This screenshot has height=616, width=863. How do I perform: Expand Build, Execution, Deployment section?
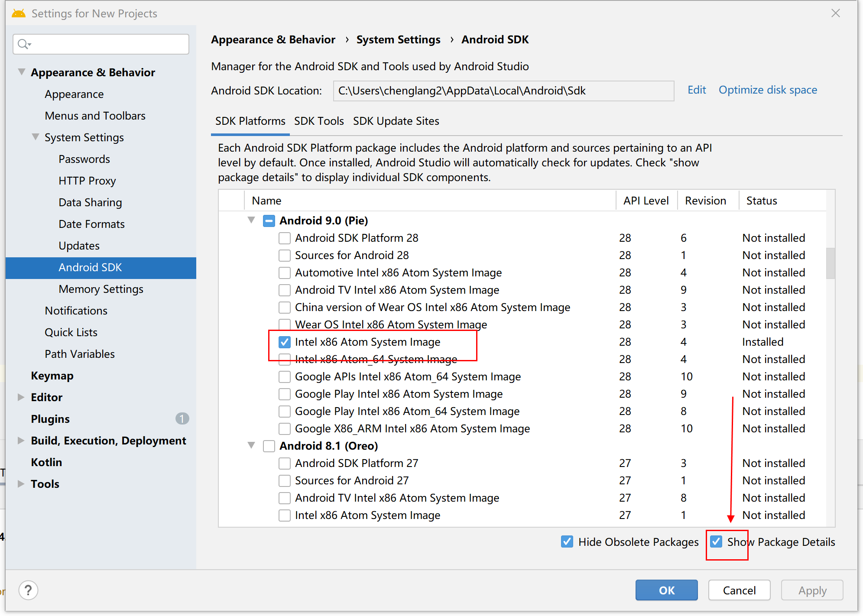[x=21, y=440]
